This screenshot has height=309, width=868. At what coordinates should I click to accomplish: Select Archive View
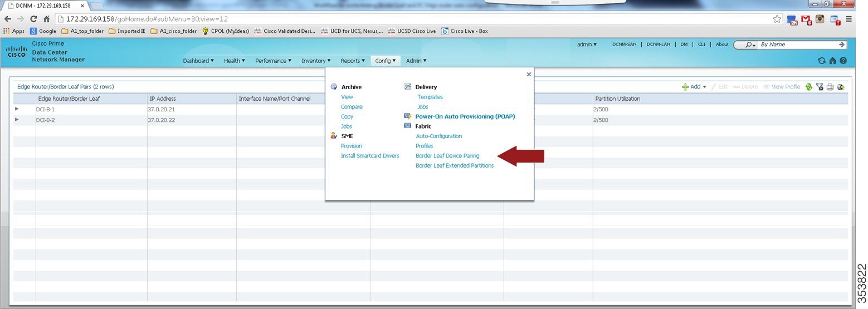(347, 97)
